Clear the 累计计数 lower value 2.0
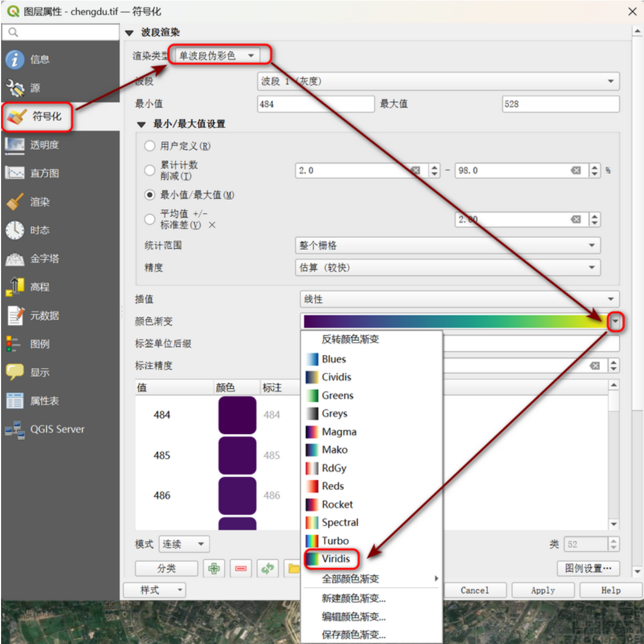Image resolution: width=644 pixels, height=644 pixels. (x=416, y=170)
